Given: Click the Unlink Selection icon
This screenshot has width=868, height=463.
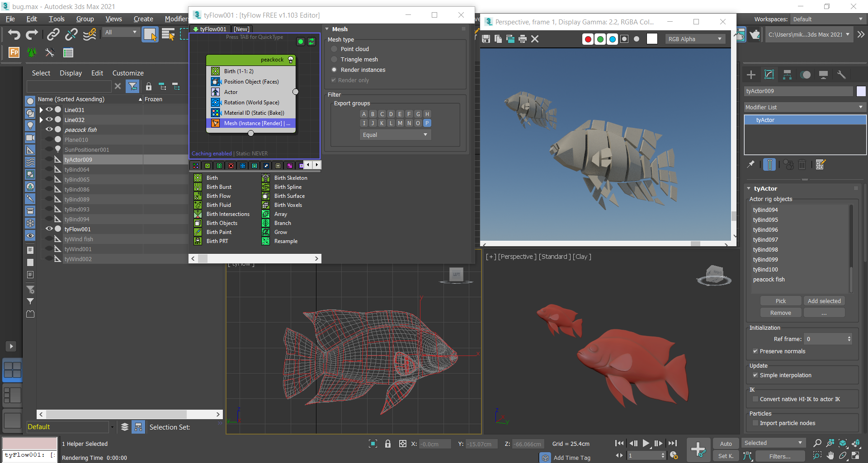Looking at the screenshot, I should click(x=71, y=35).
